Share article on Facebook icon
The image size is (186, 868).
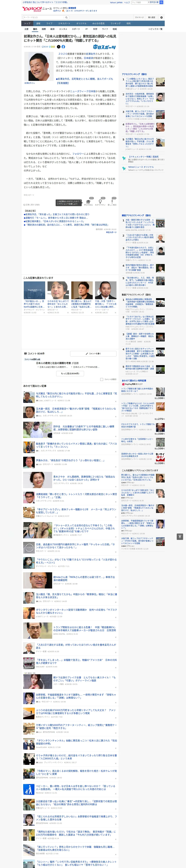[63, 47]
